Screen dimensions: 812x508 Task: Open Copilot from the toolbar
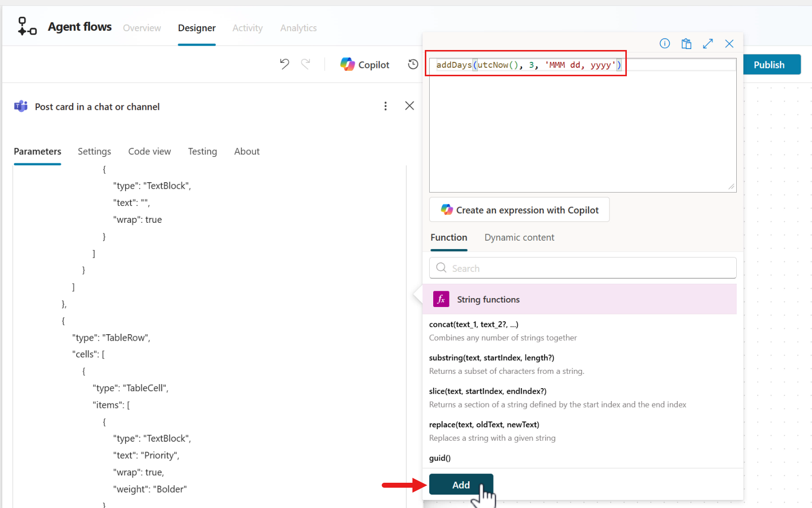pyautogui.click(x=365, y=65)
